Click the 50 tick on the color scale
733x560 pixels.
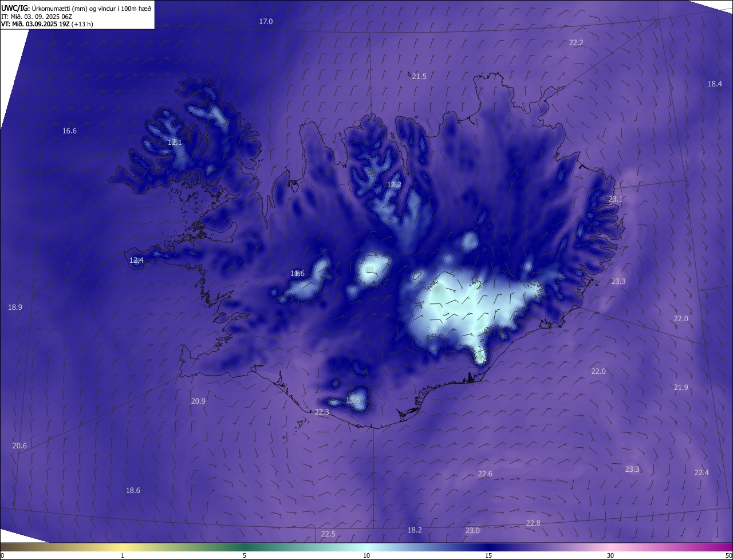[x=728, y=555]
